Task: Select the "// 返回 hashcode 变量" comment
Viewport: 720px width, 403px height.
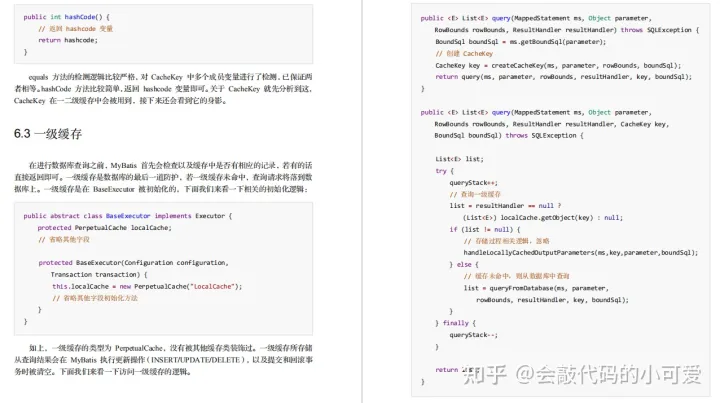Action: pos(75,29)
